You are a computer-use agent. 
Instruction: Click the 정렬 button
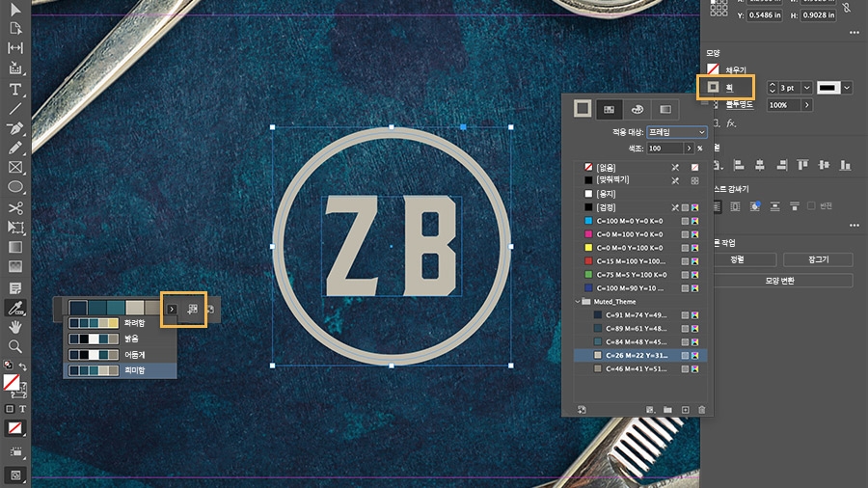pyautogui.click(x=745, y=259)
